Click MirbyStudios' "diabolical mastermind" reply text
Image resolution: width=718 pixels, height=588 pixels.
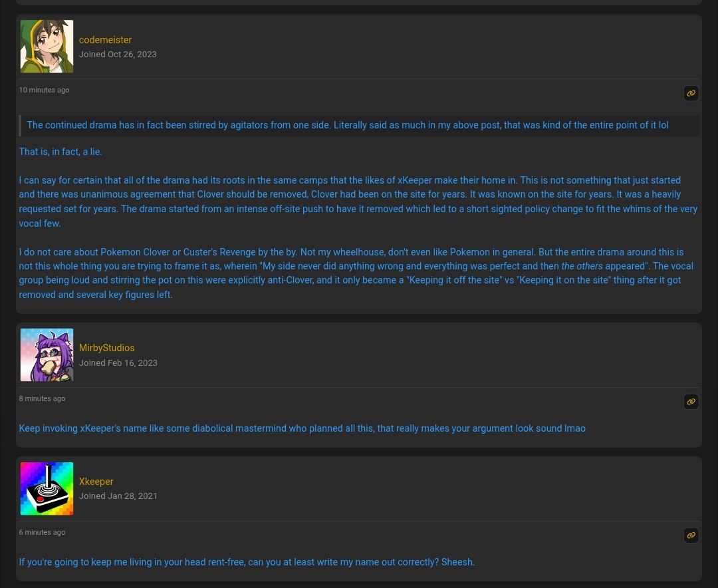click(302, 428)
